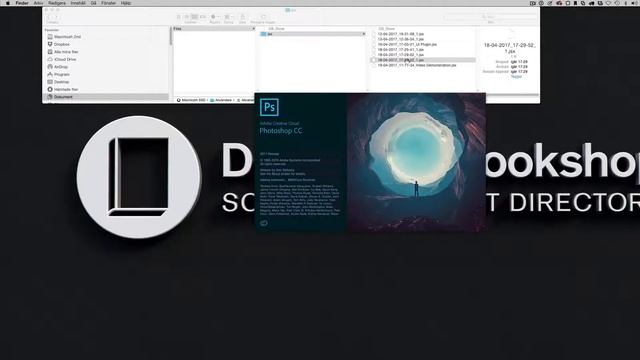
Task: Open the Gå menu
Action: [93, 3]
